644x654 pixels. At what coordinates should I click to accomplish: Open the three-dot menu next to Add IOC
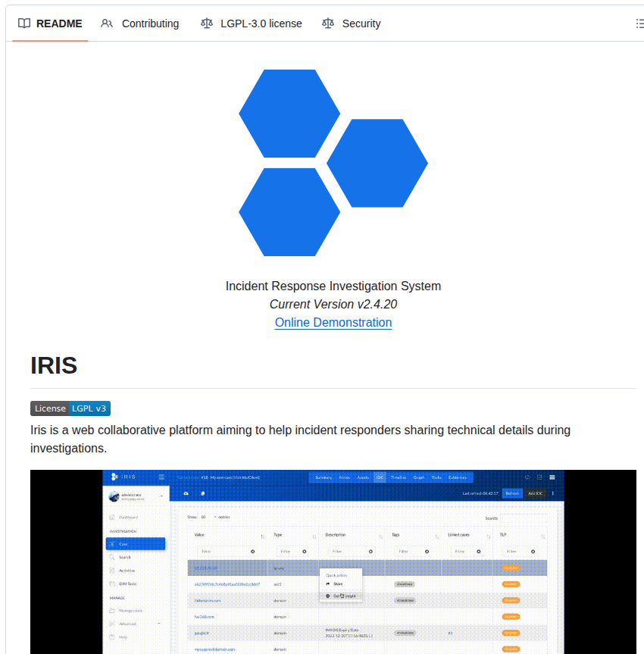[x=552, y=494]
